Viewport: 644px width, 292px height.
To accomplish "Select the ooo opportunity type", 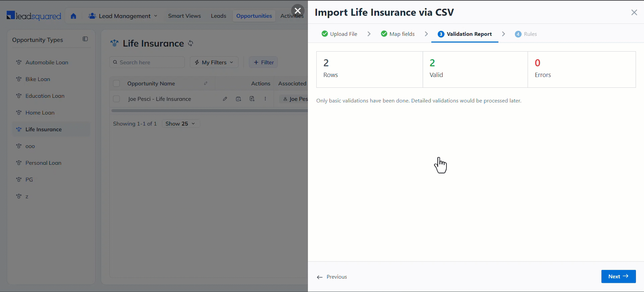I will point(51,146).
